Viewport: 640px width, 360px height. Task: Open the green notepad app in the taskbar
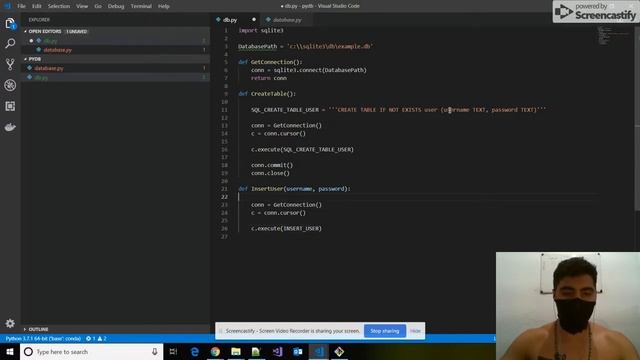click(x=256, y=351)
